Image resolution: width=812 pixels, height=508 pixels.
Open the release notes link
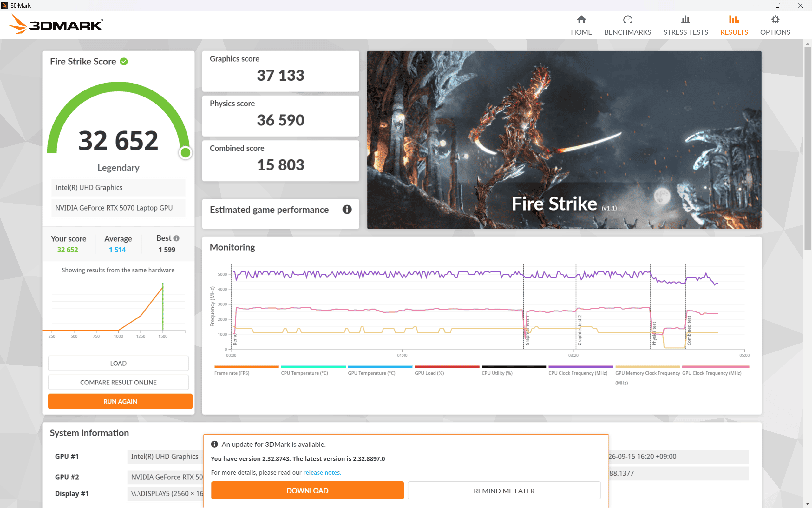tap(322, 472)
